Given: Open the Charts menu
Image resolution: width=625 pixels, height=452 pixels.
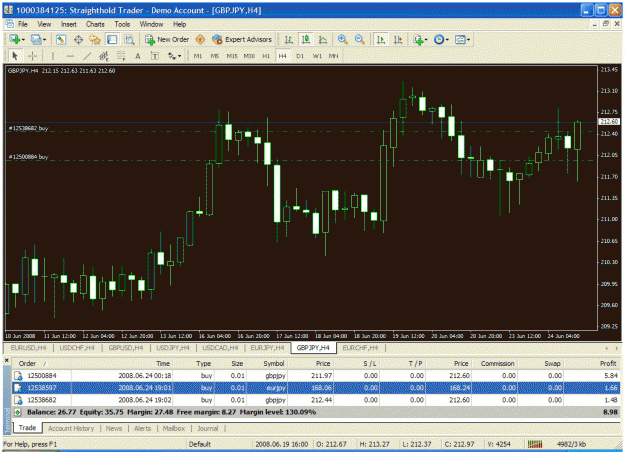Looking at the screenshot, I should pyautogui.click(x=95, y=24).
